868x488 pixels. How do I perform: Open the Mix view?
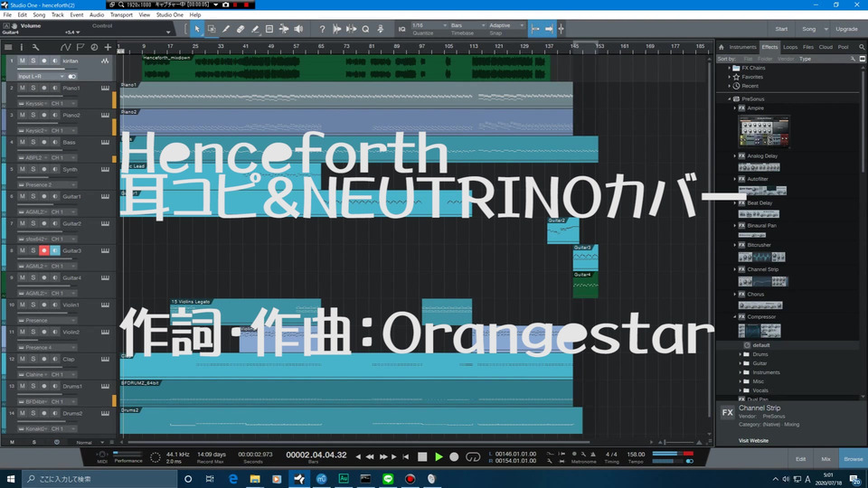(826, 459)
